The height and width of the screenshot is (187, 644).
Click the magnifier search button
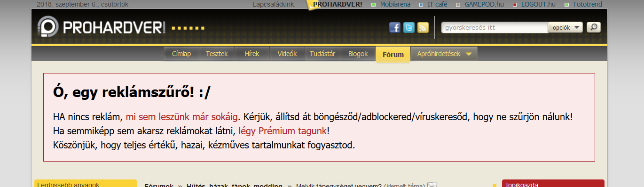(594, 27)
